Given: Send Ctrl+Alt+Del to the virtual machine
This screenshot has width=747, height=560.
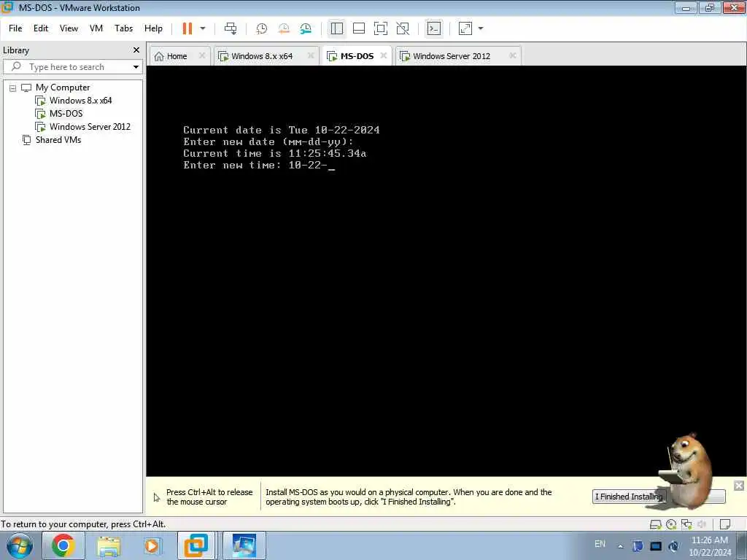Looking at the screenshot, I should [231, 28].
